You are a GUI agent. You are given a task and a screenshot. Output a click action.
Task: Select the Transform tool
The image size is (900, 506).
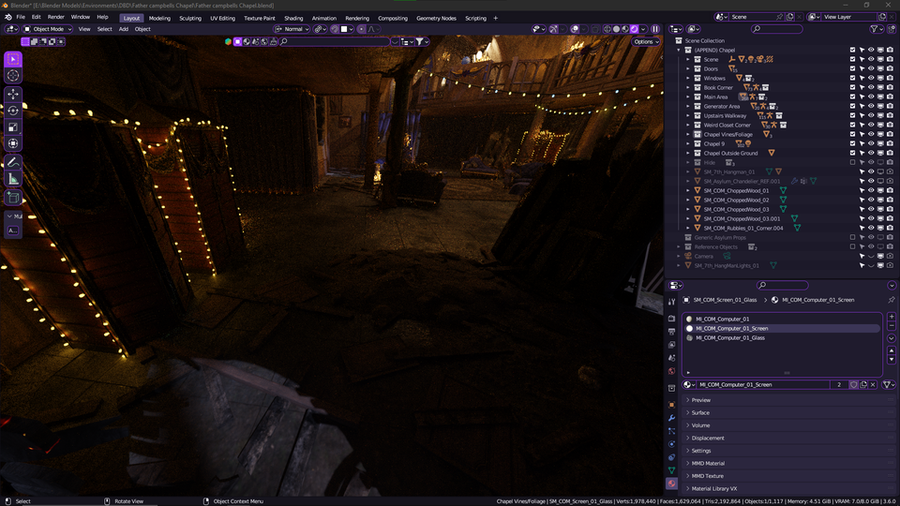(x=13, y=143)
